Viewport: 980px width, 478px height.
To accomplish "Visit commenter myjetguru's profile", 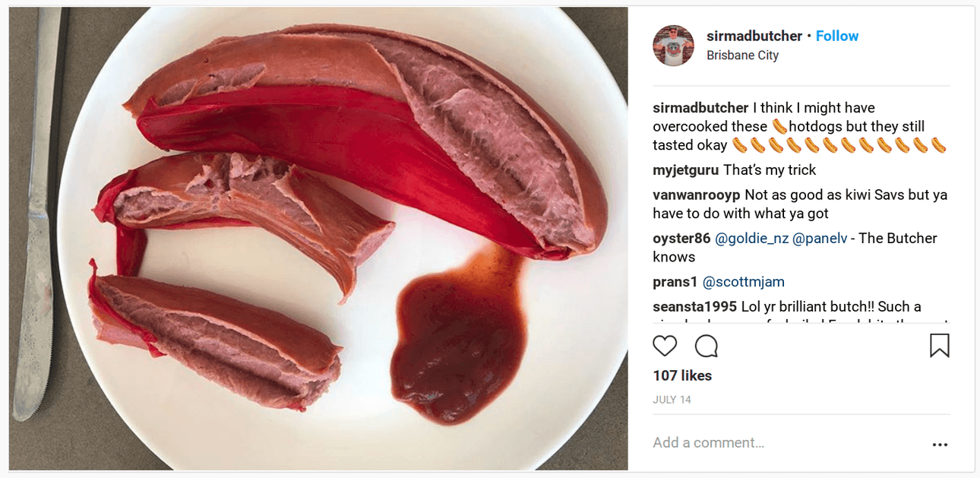I will click(686, 170).
